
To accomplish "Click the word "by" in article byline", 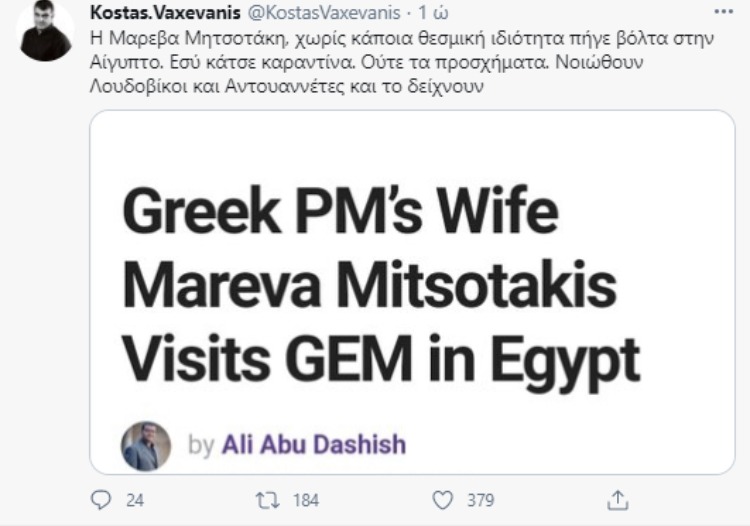I will pos(201,443).
